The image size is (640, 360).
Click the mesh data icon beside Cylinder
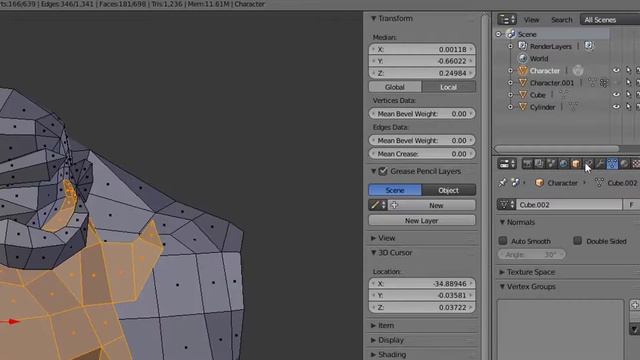pos(573,107)
